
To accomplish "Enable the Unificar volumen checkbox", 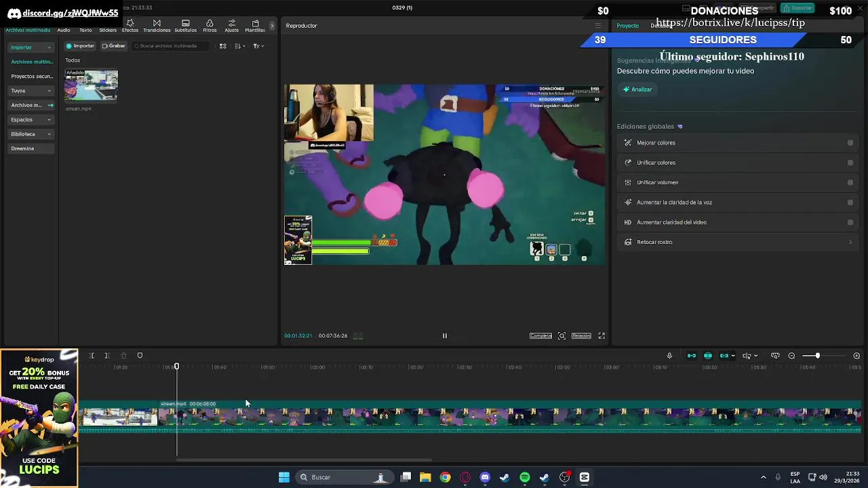I will [850, 182].
